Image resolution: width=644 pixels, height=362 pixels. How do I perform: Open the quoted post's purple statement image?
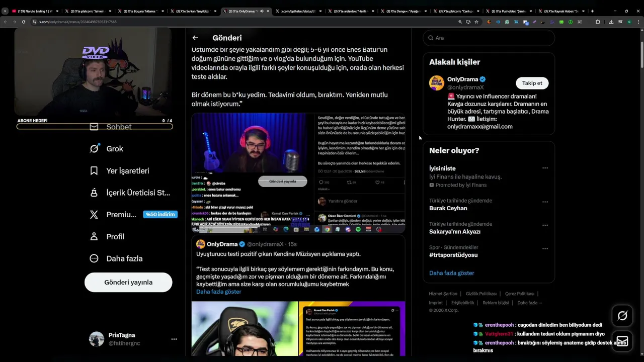(x=352, y=328)
